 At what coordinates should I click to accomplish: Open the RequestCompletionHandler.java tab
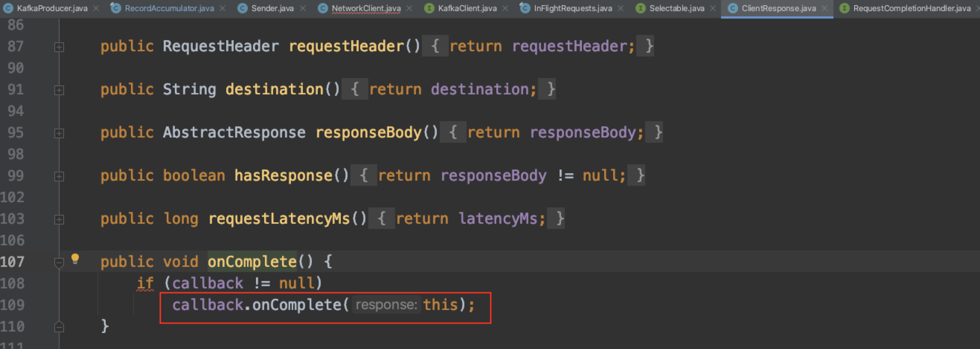tap(912, 9)
